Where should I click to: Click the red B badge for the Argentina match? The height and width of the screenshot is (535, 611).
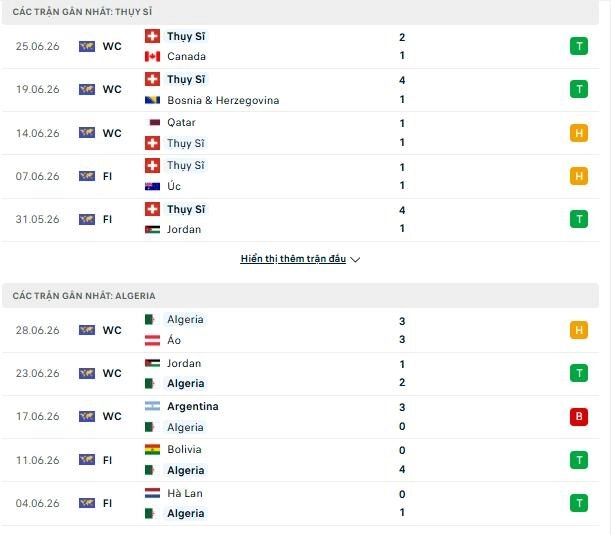(579, 417)
